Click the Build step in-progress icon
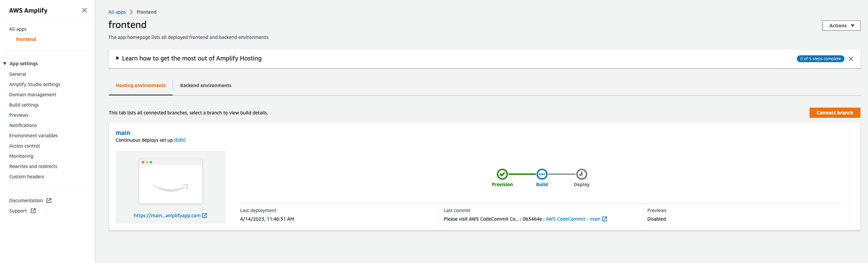 click(x=542, y=174)
